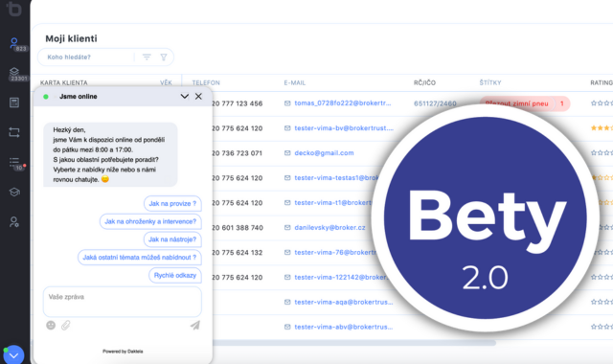The height and width of the screenshot is (364, 613).
Task: Click the sort lines icon in search bar
Action: pos(147,57)
